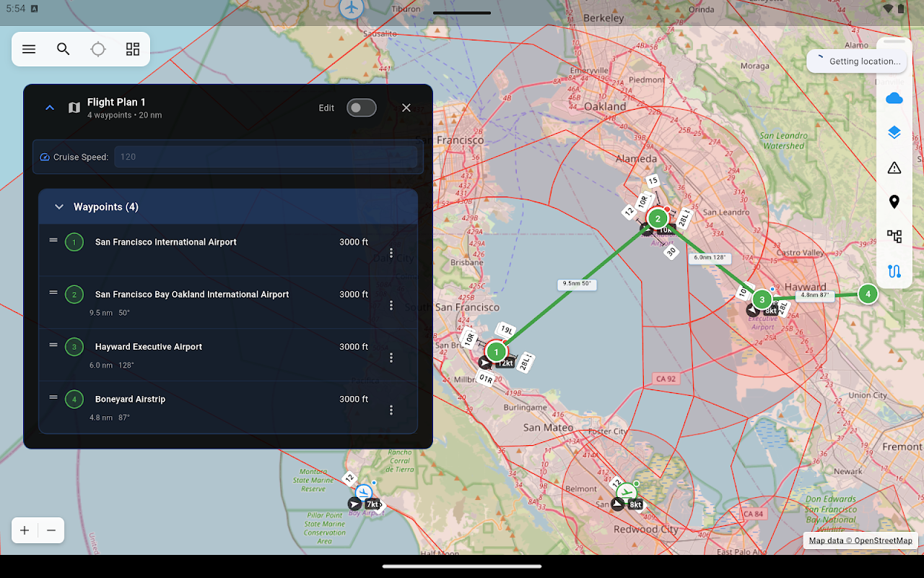Grab the San Francisco International Airport reorder handle
924x578 pixels.
coord(53,240)
